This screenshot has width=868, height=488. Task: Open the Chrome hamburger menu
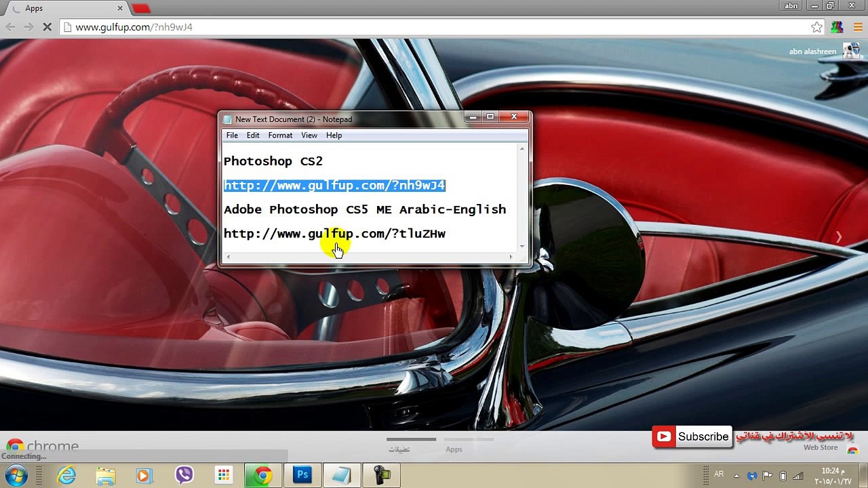[x=858, y=27]
